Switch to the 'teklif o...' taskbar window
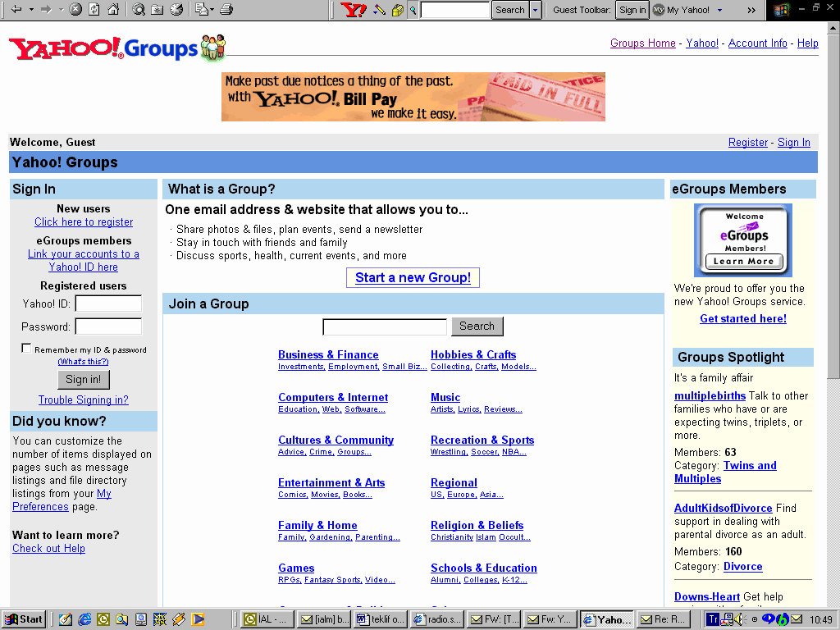This screenshot has height=630, width=840. (381, 619)
